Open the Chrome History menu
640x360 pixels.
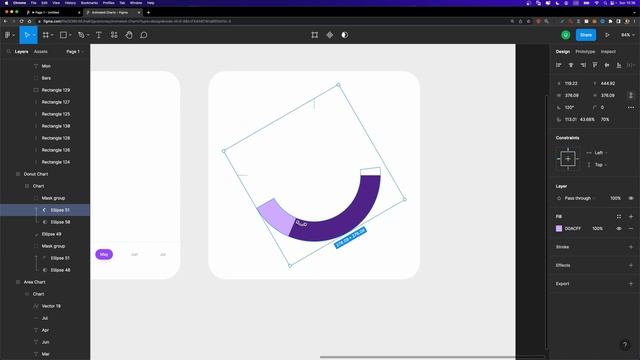click(70, 3)
